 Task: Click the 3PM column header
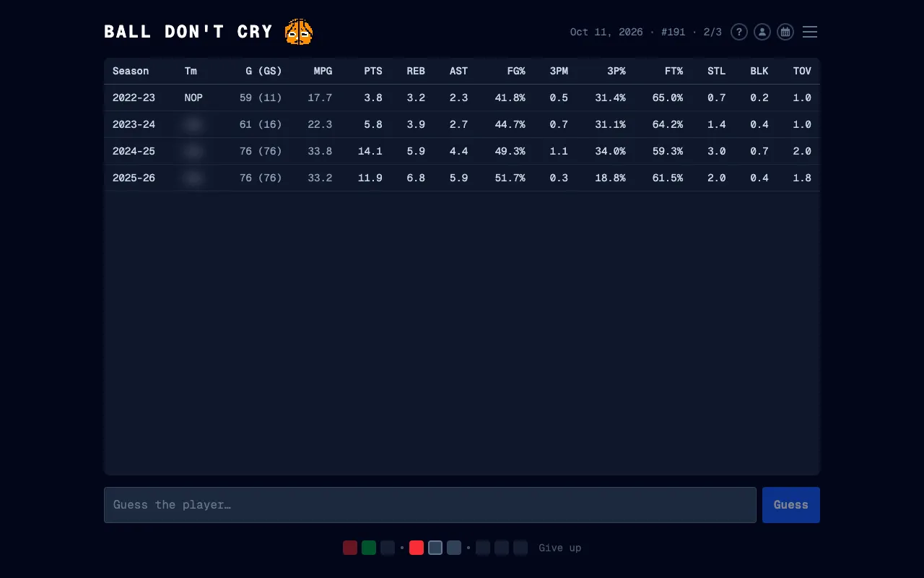click(559, 71)
